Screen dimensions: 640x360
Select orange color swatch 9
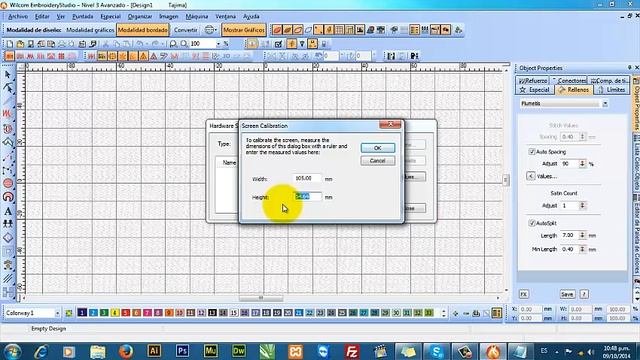(x=169, y=313)
